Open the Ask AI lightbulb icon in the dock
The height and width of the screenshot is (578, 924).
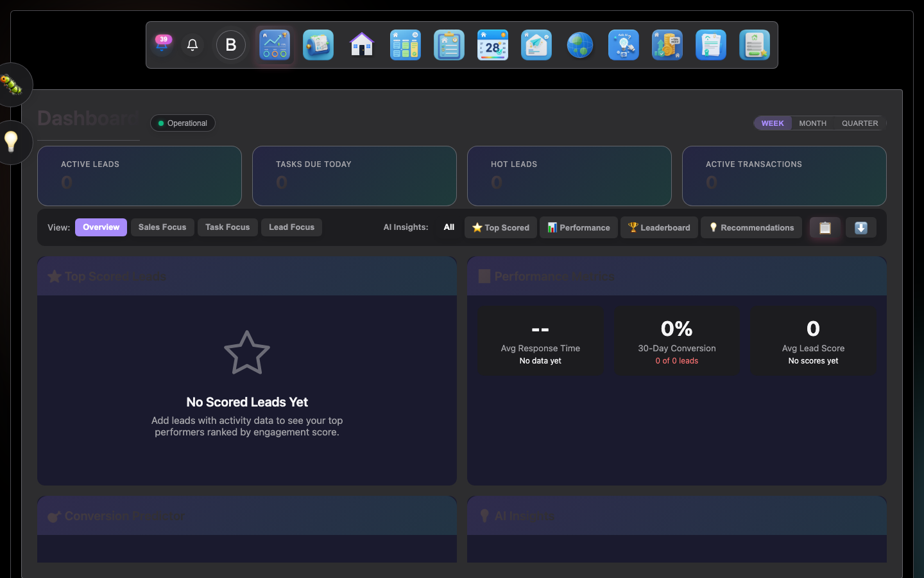[623, 45]
